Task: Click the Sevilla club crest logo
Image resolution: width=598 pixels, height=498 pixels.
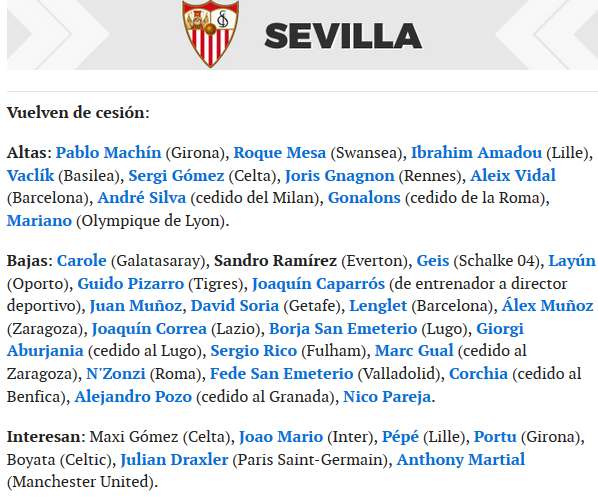Action: point(211,34)
